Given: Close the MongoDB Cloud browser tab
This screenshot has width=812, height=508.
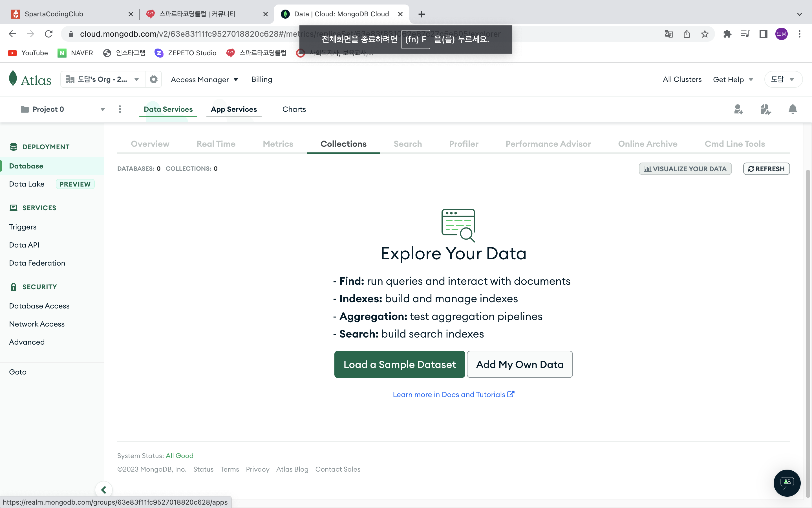Looking at the screenshot, I should coord(400,14).
